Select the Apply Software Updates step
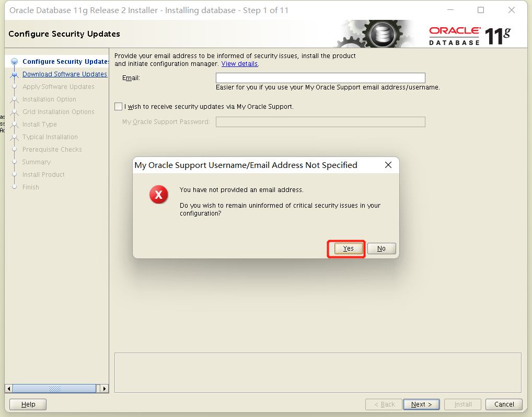 point(59,87)
